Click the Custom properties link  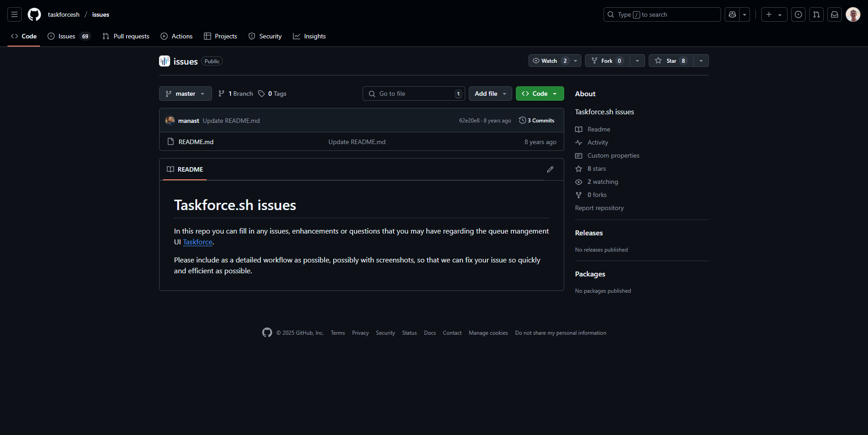[613, 155]
